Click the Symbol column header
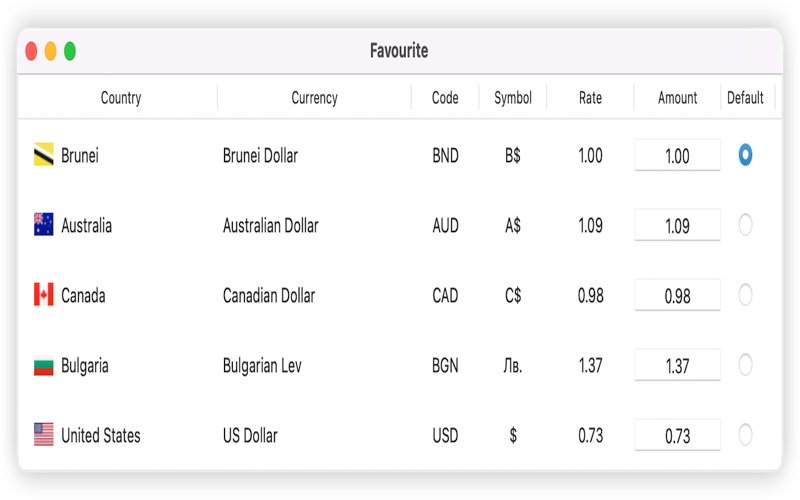Screen dimensions: 800x500 click(x=513, y=98)
